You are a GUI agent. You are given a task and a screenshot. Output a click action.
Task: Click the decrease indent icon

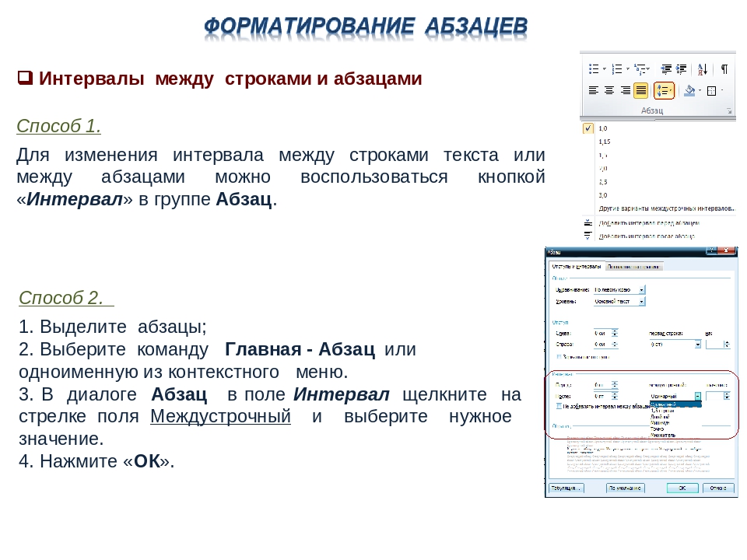(x=666, y=69)
